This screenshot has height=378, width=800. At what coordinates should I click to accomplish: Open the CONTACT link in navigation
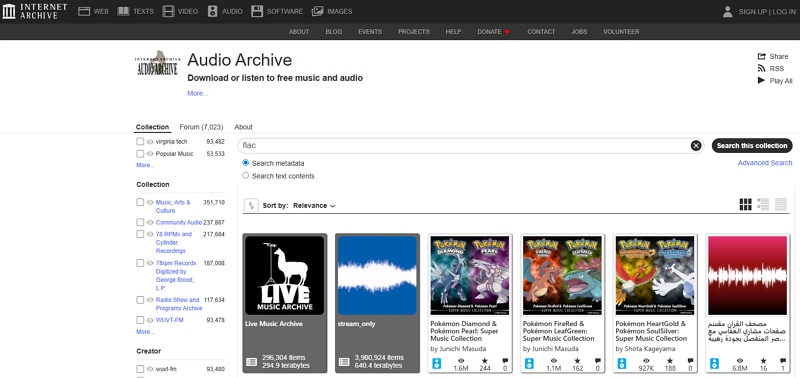(541, 32)
